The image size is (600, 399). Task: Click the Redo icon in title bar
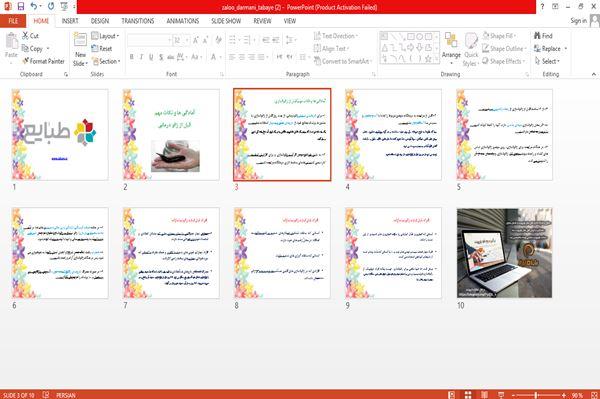[51, 6]
